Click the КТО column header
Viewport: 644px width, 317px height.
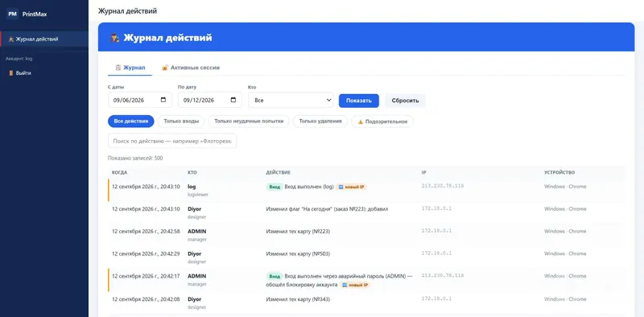coord(192,172)
